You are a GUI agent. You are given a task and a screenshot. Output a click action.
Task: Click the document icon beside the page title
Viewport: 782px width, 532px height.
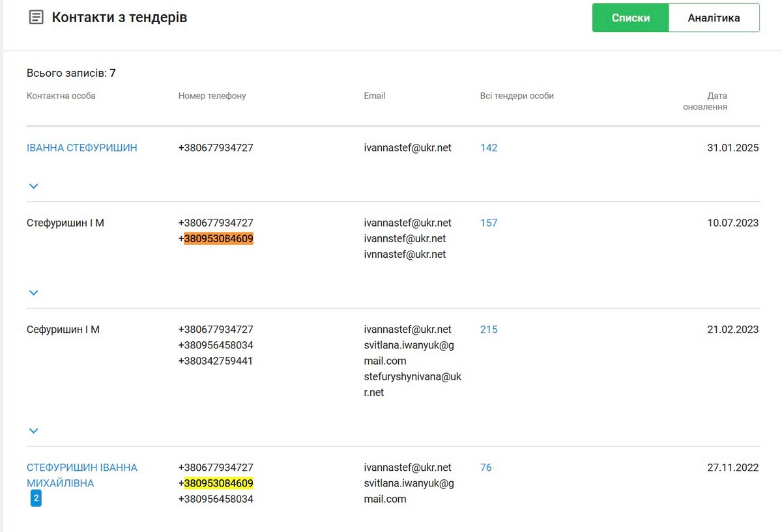click(36, 18)
